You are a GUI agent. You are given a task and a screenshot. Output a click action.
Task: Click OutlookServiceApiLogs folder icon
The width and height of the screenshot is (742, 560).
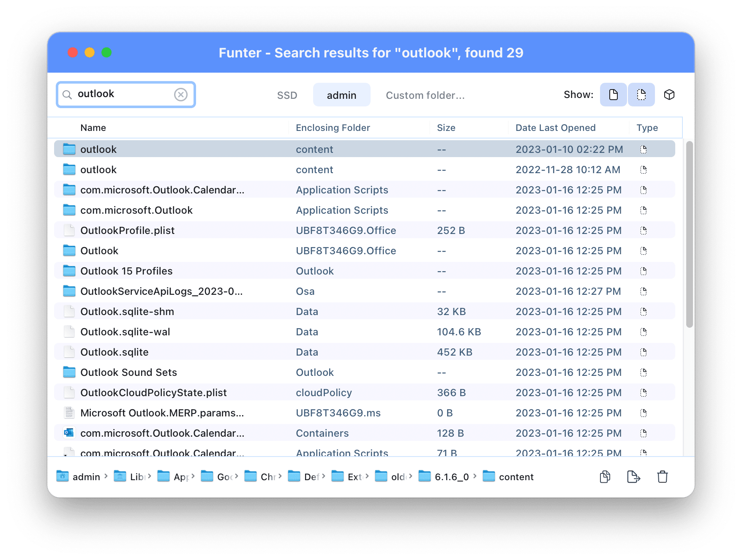pyautogui.click(x=69, y=291)
